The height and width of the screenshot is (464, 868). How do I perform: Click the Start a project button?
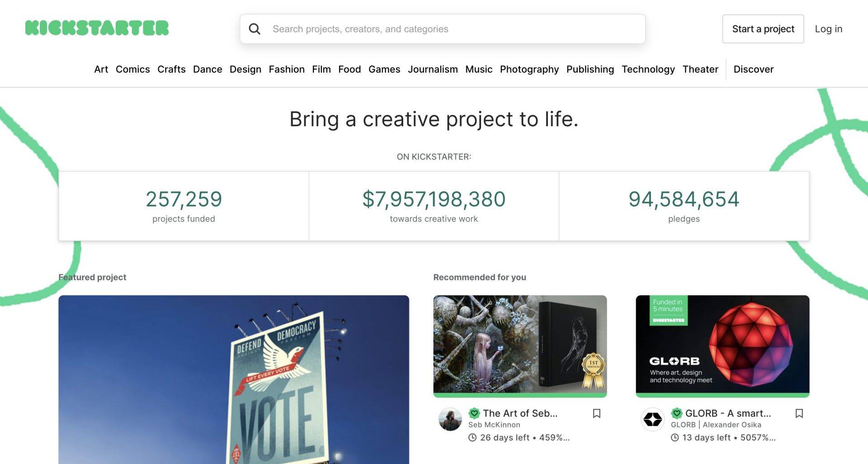tap(763, 28)
